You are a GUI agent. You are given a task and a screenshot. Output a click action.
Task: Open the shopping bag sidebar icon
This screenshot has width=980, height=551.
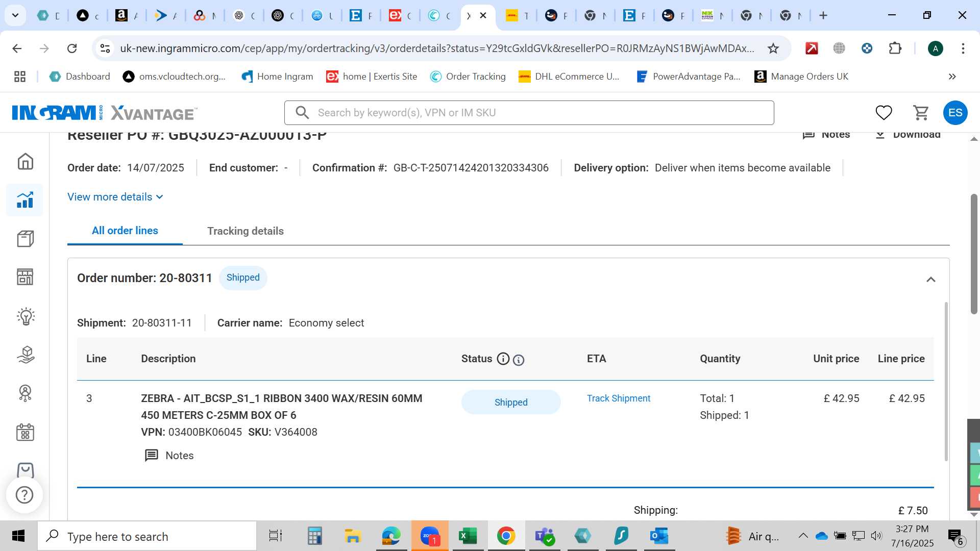25,470
